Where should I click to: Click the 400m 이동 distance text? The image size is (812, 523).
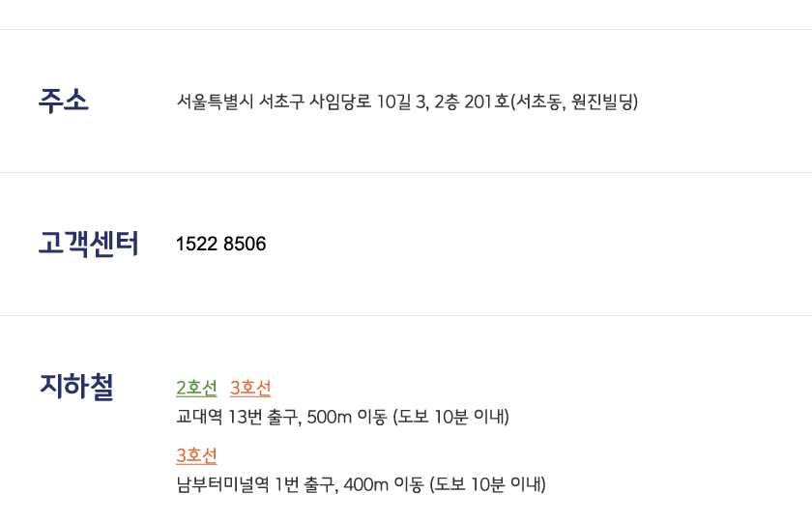point(384,484)
